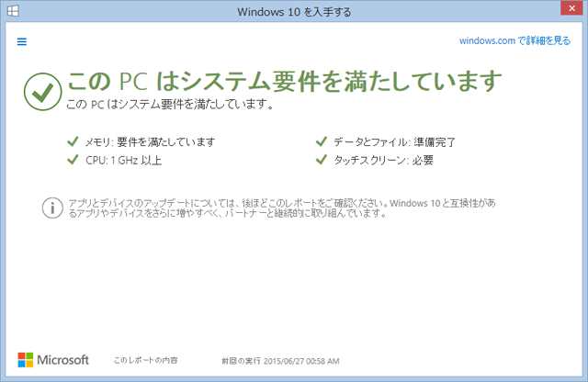Click the black subheading under the green title
This screenshot has width=588, height=382.
[x=170, y=105]
